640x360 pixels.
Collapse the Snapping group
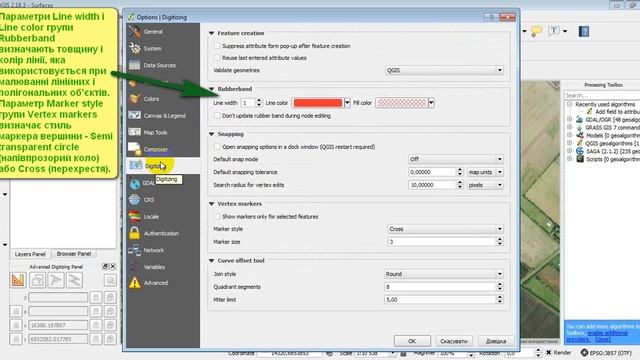point(211,134)
